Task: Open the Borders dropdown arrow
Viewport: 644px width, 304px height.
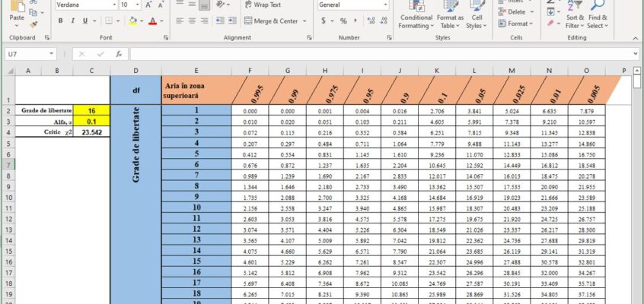Action: tap(118, 21)
